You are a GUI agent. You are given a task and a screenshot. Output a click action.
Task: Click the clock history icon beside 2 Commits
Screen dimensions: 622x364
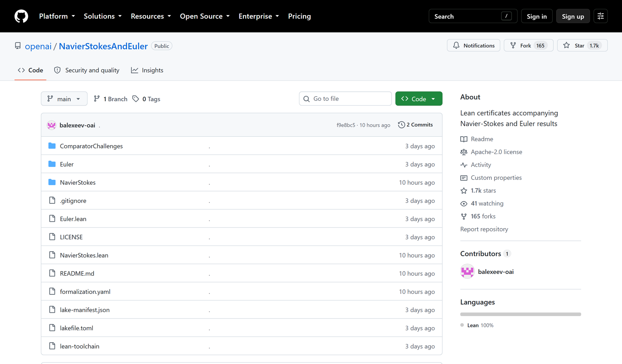pyautogui.click(x=401, y=125)
